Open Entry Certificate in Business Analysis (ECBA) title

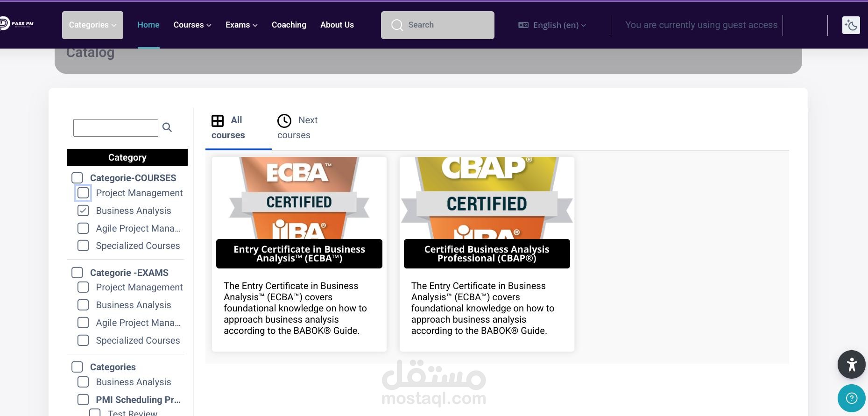pyautogui.click(x=299, y=254)
